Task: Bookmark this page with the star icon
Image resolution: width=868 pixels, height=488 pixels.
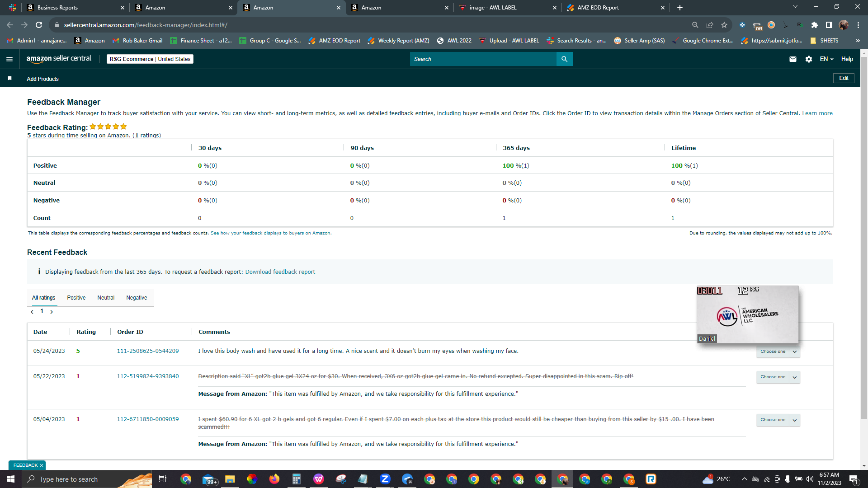Action: pyautogui.click(x=724, y=25)
